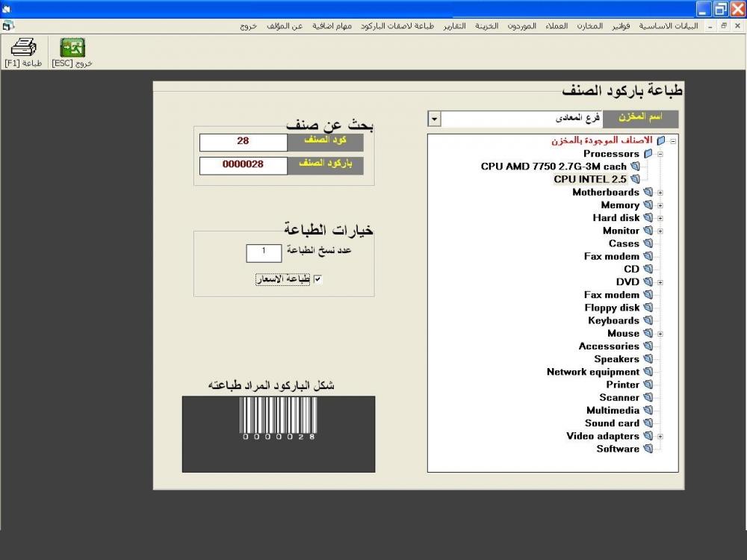Click the printer icon (F1) in toolbar
Viewport: 747px width, 560px height.
click(x=23, y=47)
